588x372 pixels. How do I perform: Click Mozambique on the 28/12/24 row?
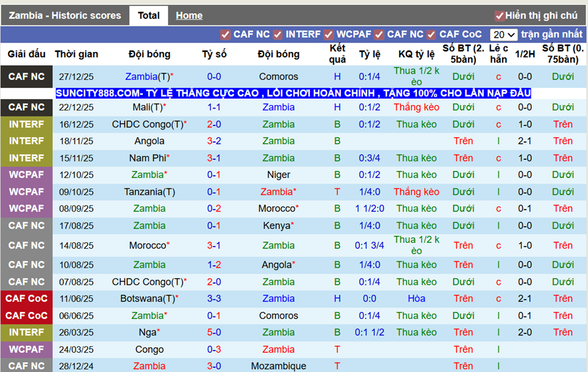tap(279, 366)
